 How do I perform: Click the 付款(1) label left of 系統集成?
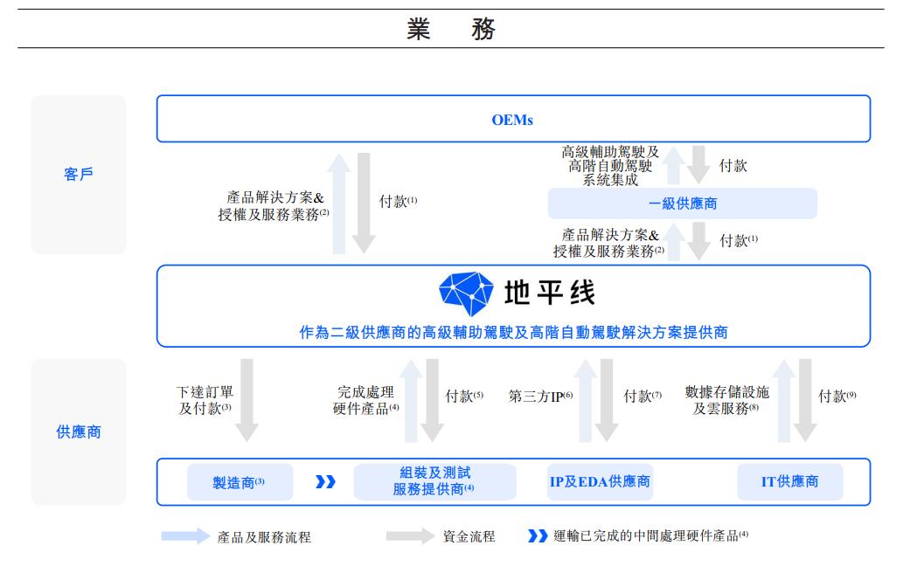tap(398, 202)
